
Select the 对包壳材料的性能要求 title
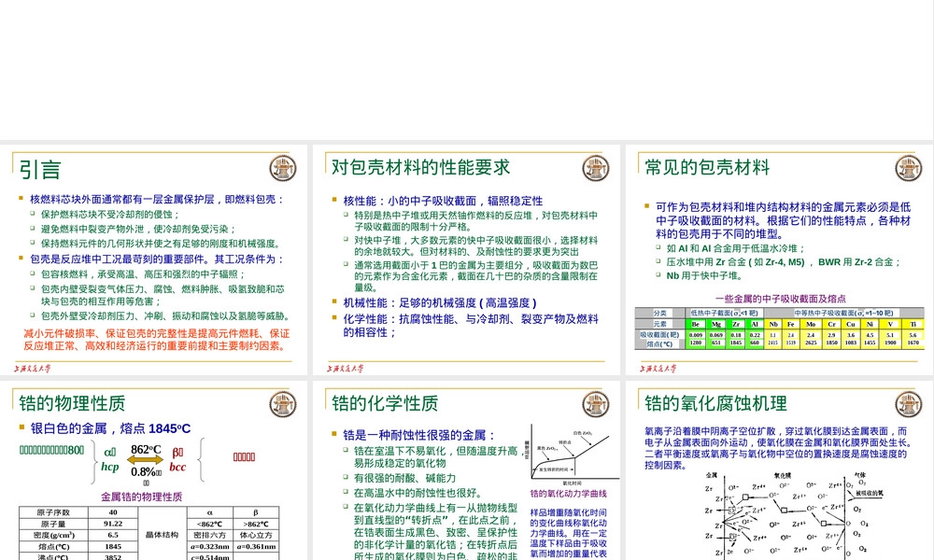420,167
